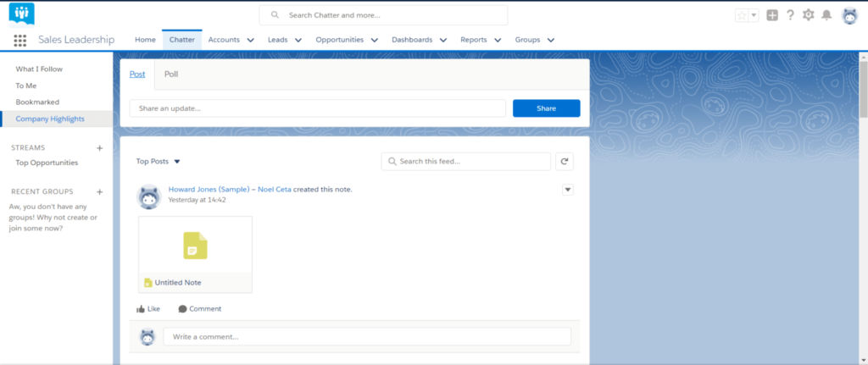
Task: Click the small note icon beside Untitled Note
Action: click(x=147, y=283)
